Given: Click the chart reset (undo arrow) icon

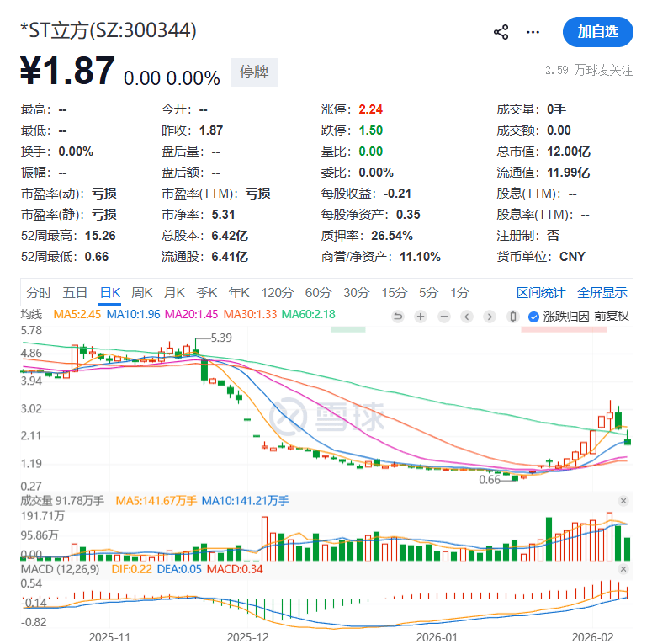Looking at the screenshot, I should [x=398, y=317].
